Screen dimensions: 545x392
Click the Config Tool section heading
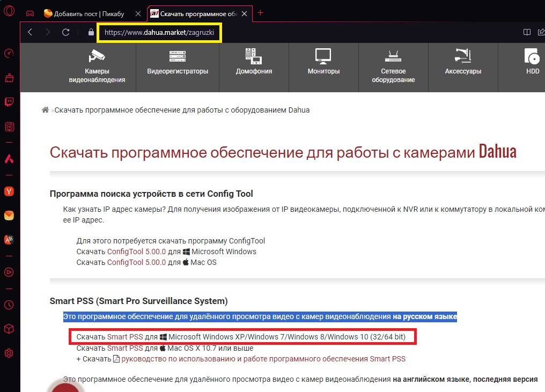tap(151, 194)
